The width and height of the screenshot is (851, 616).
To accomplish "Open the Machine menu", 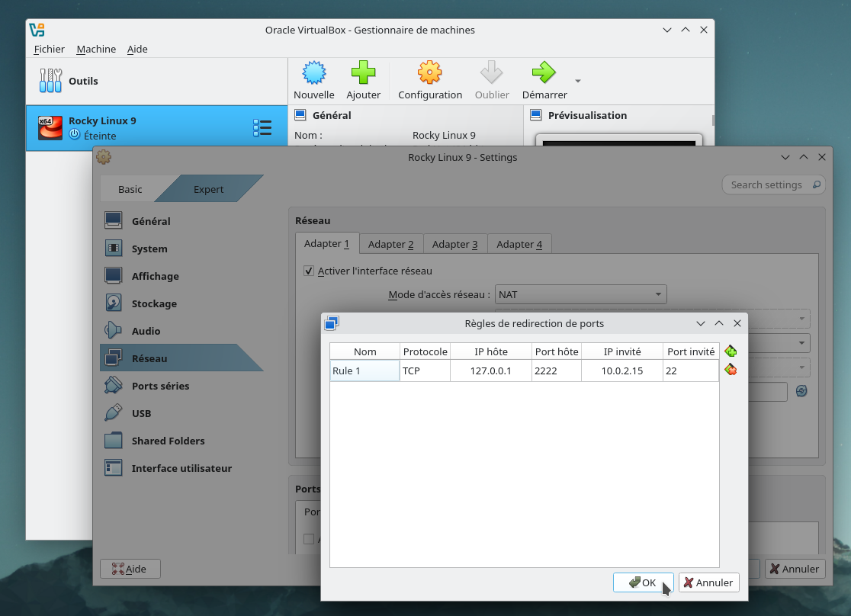I will coord(96,49).
